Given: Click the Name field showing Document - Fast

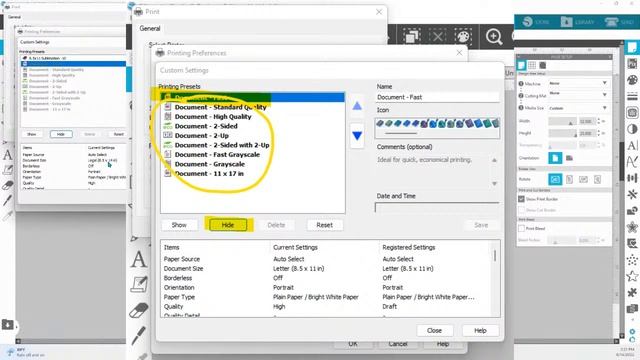Looking at the screenshot, I should (x=437, y=97).
